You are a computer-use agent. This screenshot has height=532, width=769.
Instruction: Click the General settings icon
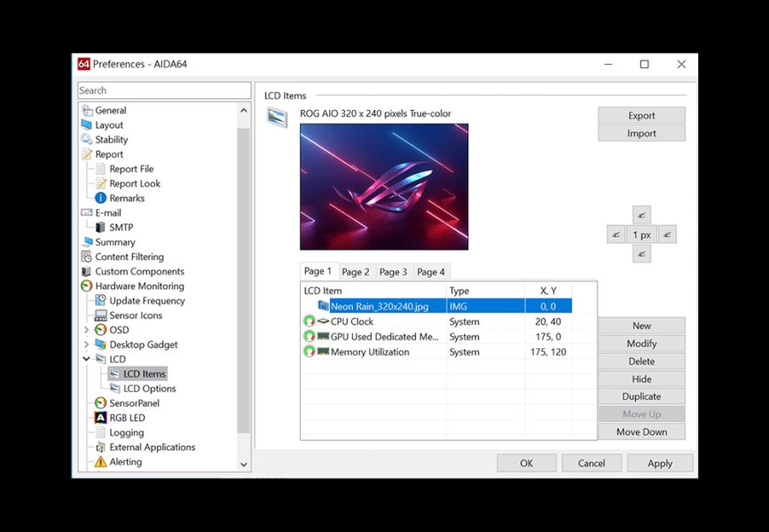(87, 110)
